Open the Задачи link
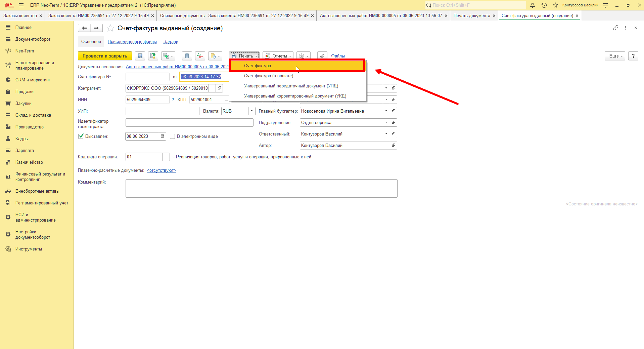 [171, 41]
